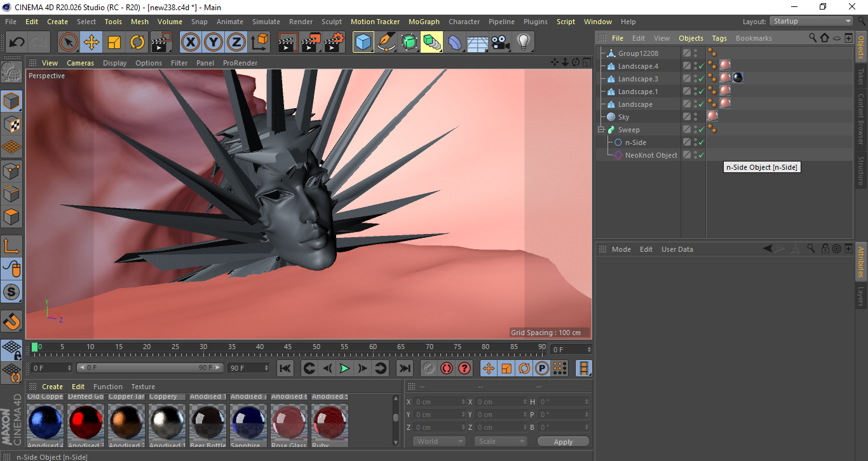The image size is (868, 461).
Task: Go to end of animation
Action: click(x=404, y=368)
